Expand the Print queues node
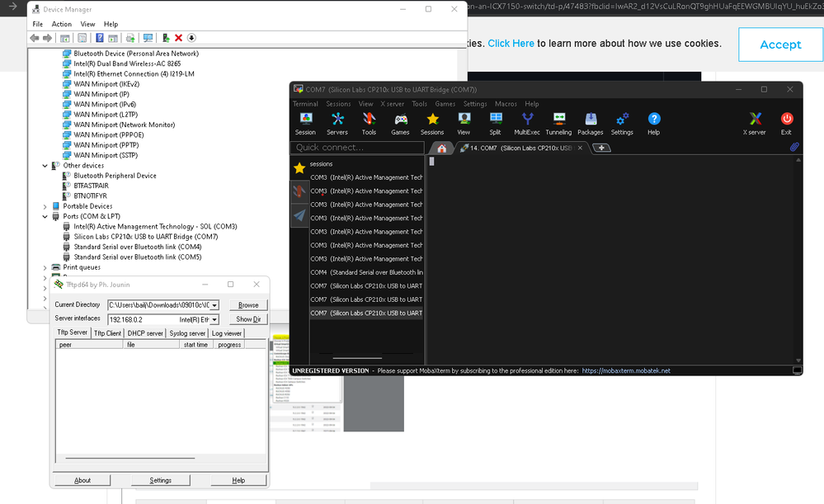Viewport: 824px width, 504px height. [45, 267]
